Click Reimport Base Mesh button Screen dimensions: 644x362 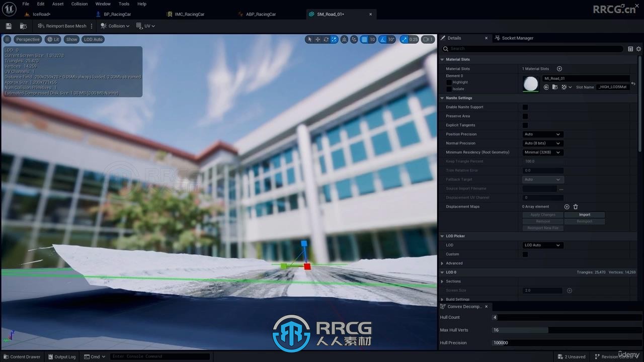click(62, 26)
